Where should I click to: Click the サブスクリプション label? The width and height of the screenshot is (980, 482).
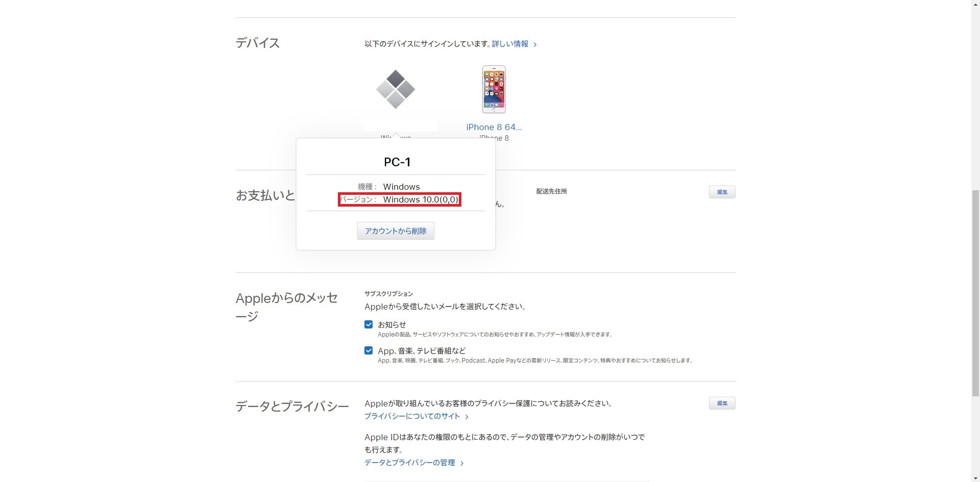pyautogui.click(x=389, y=294)
